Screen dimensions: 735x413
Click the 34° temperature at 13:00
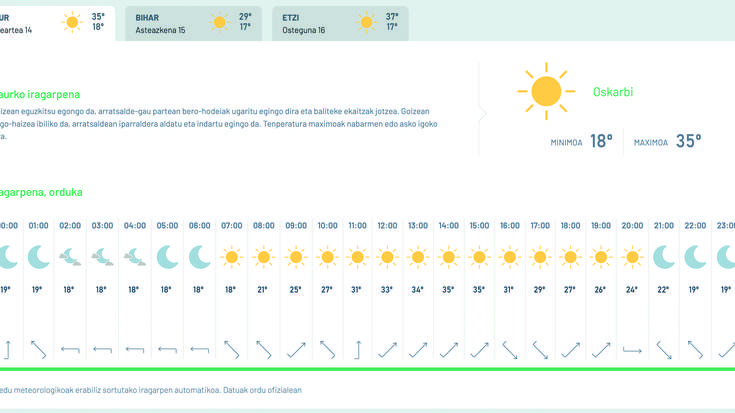(417, 290)
